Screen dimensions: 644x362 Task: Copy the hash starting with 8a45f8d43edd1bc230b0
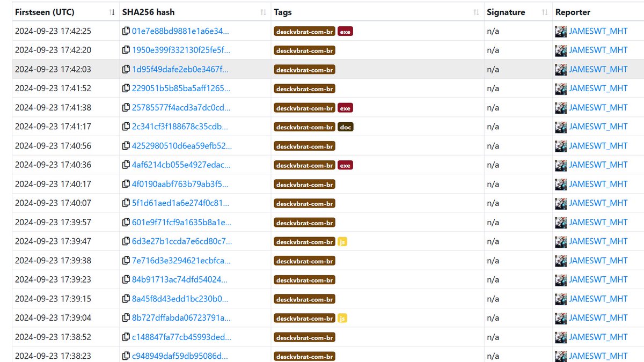pyautogui.click(x=125, y=299)
